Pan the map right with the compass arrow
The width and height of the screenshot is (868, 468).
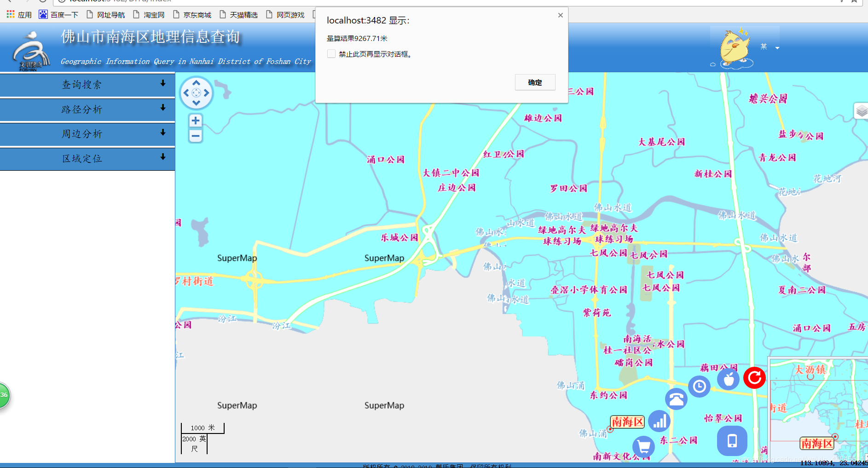pos(206,93)
